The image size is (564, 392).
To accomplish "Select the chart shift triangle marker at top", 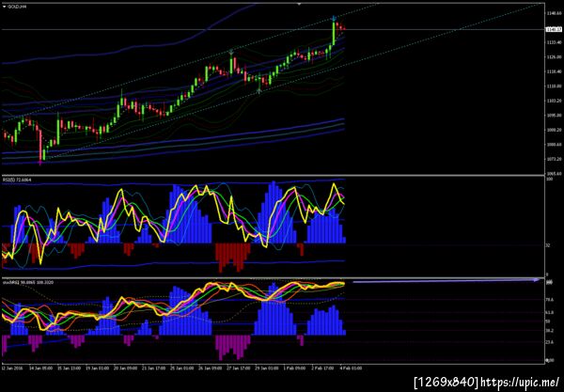I will pyautogui.click(x=299, y=4).
